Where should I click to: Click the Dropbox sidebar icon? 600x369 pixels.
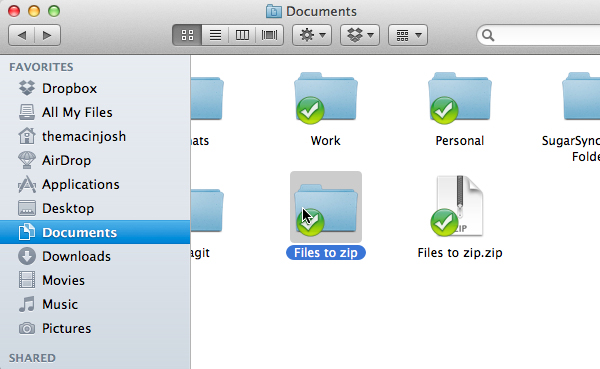27,88
